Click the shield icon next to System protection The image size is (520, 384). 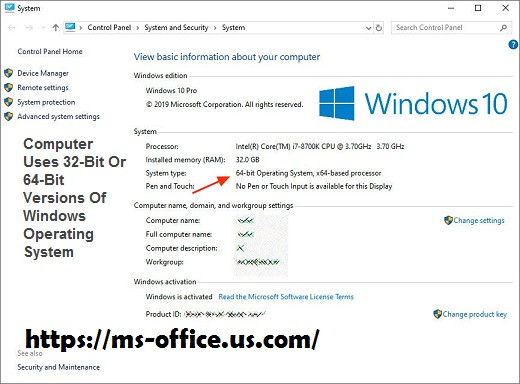click(x=9, y=102)
